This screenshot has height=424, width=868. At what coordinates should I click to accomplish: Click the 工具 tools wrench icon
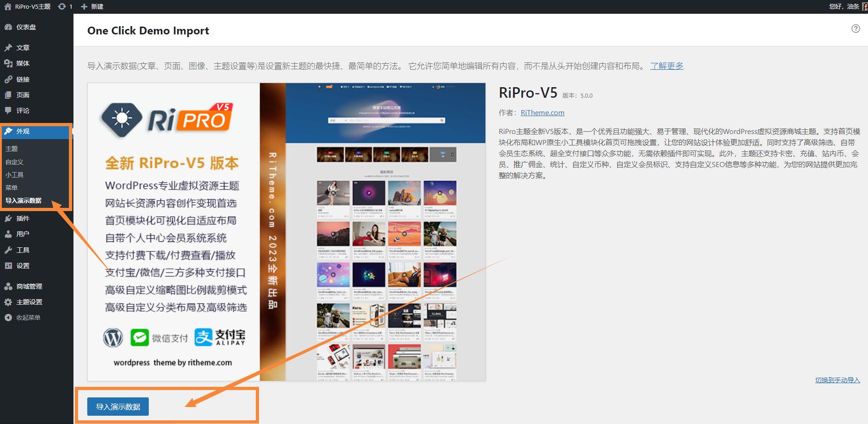pos(8,250)
